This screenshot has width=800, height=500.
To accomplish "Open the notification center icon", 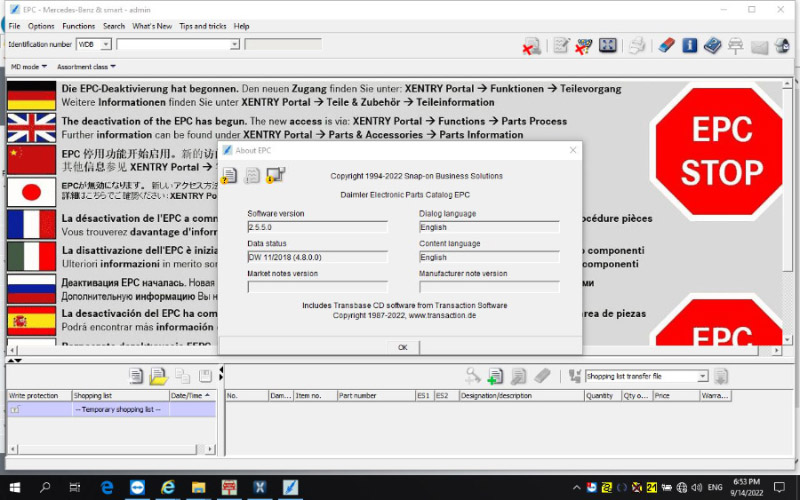I will tap(780, 488).
